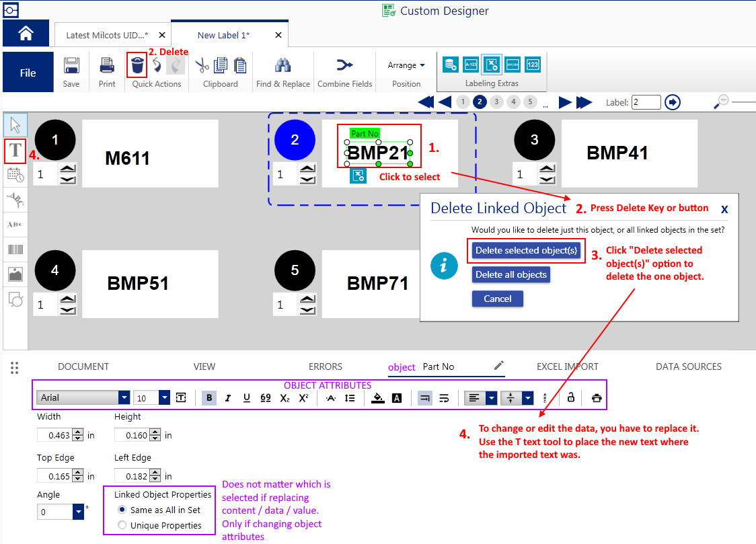The height and width of the screenshot is (544, 756).
Task: Select the Barcode tool in sidebar
Action: (x=15, y=249)
